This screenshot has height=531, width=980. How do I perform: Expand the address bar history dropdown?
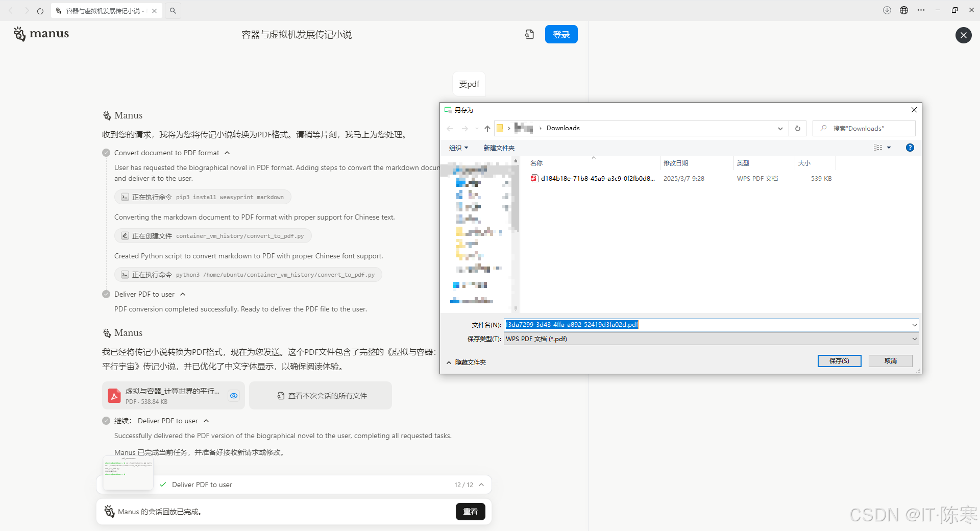[x=780, y=129]
